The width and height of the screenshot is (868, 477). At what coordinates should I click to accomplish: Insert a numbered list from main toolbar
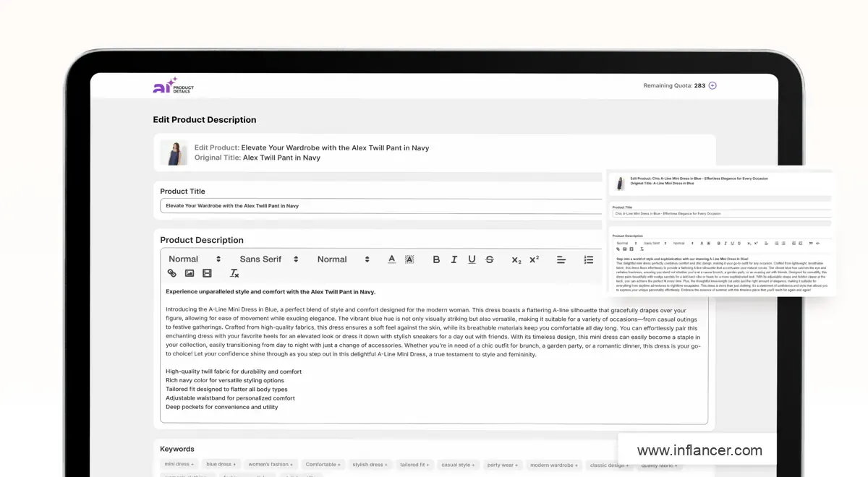(x=589, y=259)
